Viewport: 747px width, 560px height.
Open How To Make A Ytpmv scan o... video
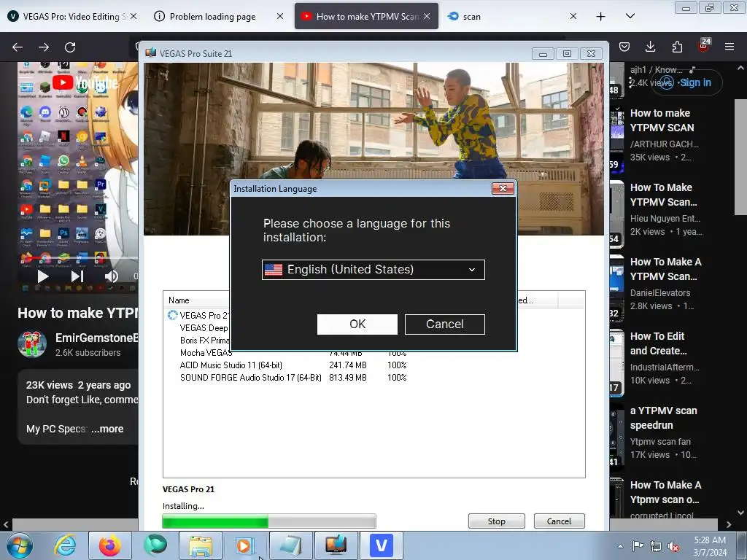[x=665, y=492]
